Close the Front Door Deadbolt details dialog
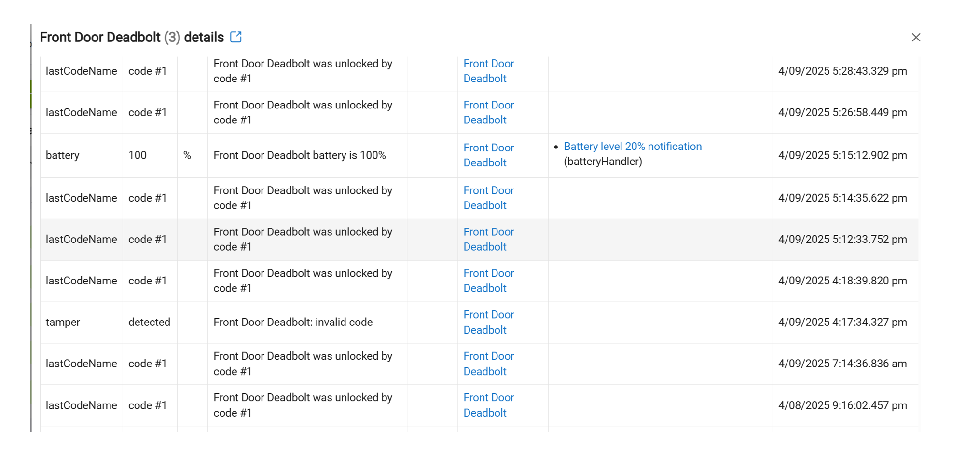Screen dimensions: 980x458 pyautogui.click(x=916, y=37)
